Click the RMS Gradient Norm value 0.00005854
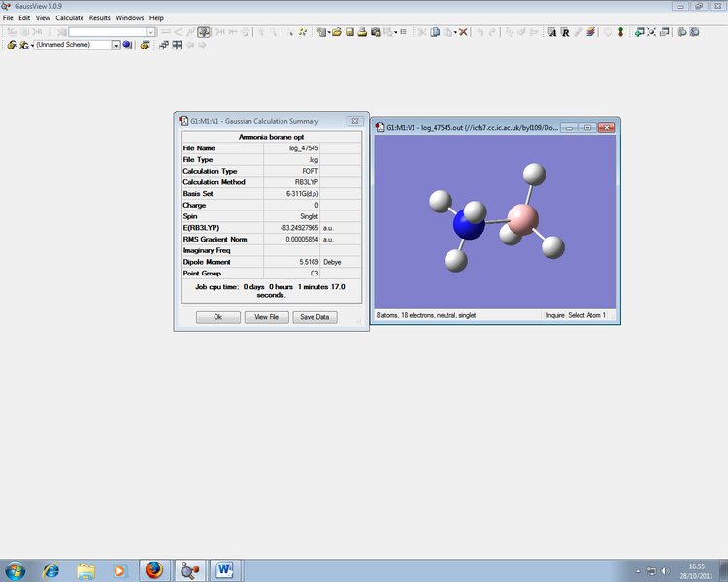This screenshot has height=582, width=728. point(302,240)
